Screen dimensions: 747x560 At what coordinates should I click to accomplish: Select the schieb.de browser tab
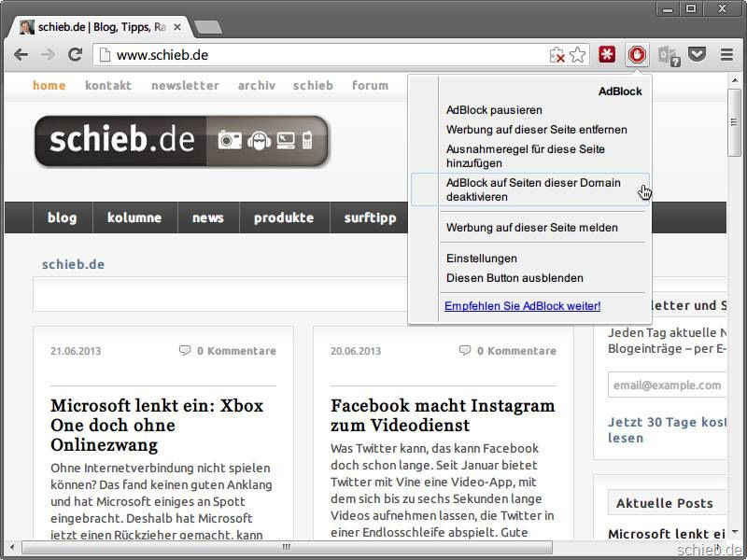(100, 28)
